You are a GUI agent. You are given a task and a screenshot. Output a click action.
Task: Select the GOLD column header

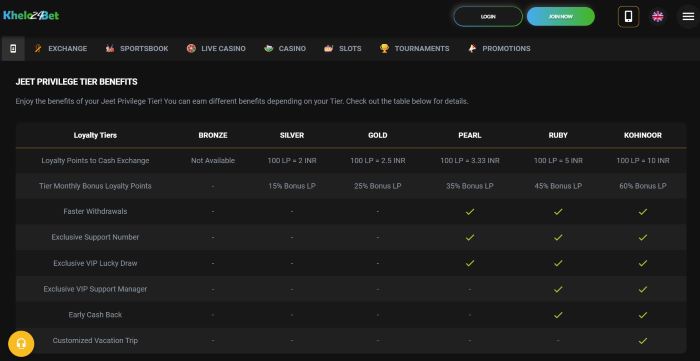point(378,135)
